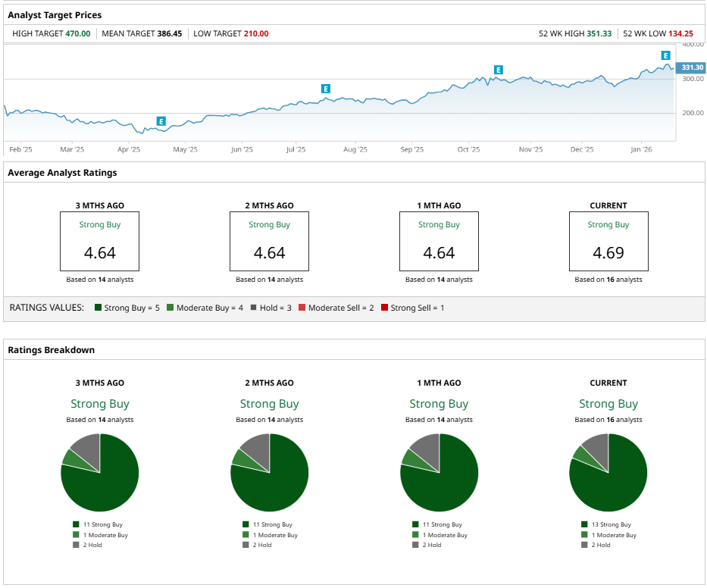Click the 331.30 current price label
707x588 pixels.
click(x=691, y=67)
